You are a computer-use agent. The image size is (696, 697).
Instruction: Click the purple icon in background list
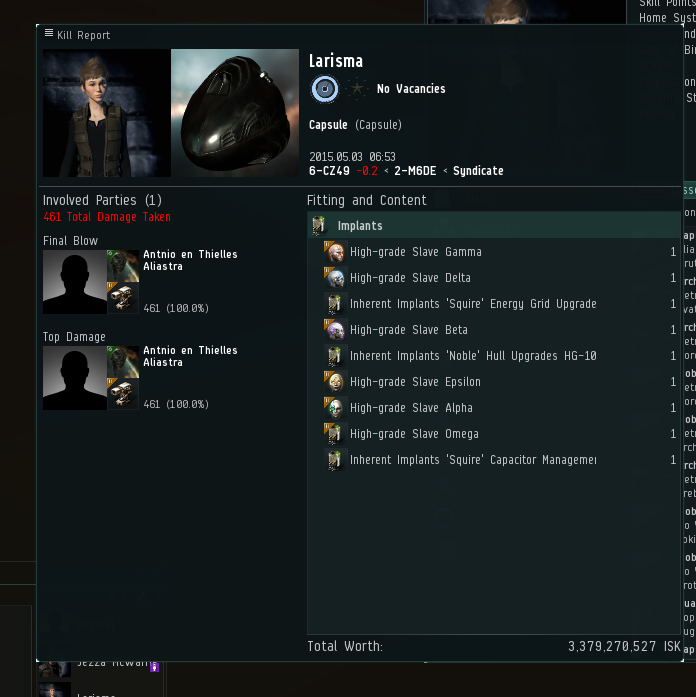click(154, 667)
